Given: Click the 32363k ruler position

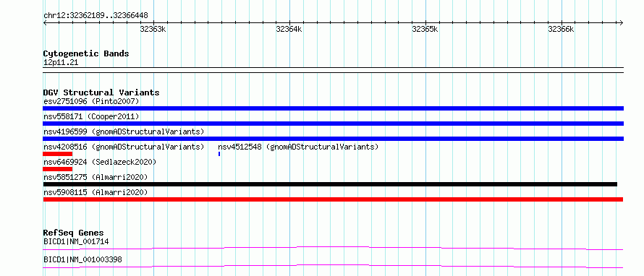Looking at the screenshot, I should (153, 29).
